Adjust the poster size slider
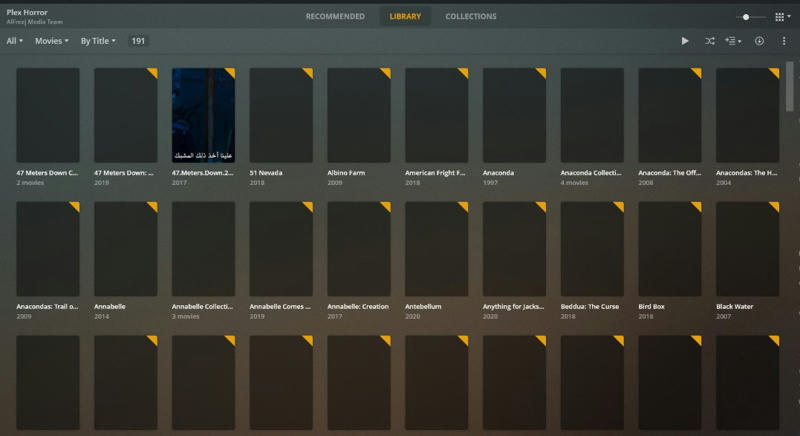Viewport: 800px width, 436px height. [747, 17]
